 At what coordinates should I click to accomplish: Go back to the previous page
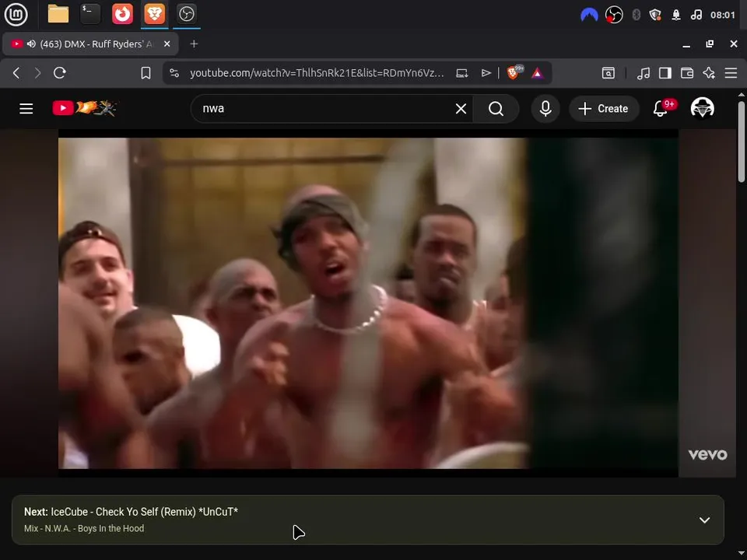(x=16, y=73)
